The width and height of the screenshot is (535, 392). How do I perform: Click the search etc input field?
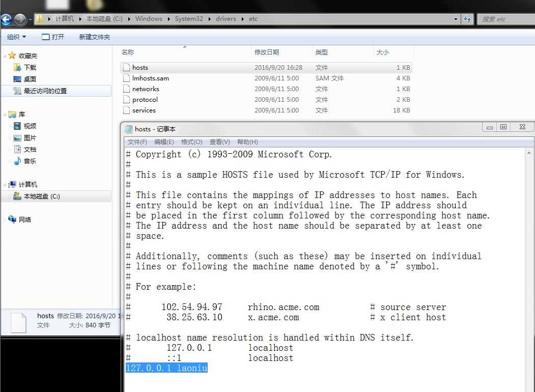(x=506, y=19)
